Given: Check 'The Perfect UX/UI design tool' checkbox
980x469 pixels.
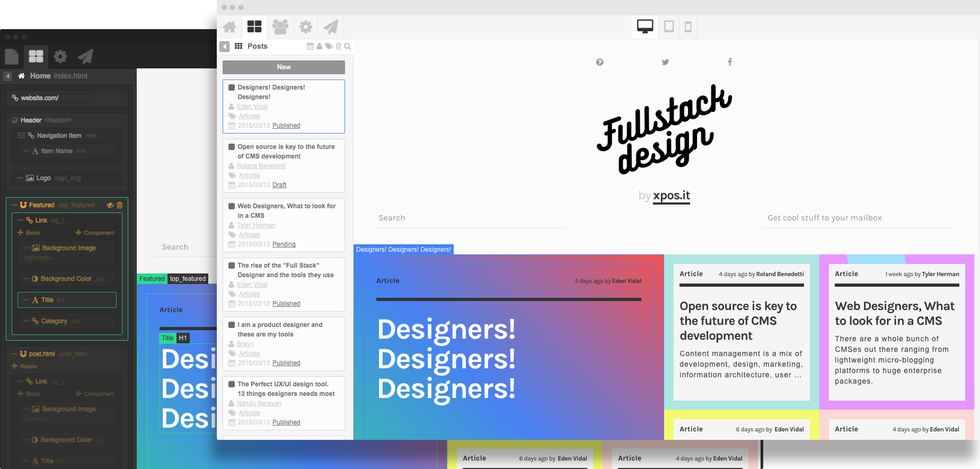Looking at the screenshot, I should coord(232,384).
